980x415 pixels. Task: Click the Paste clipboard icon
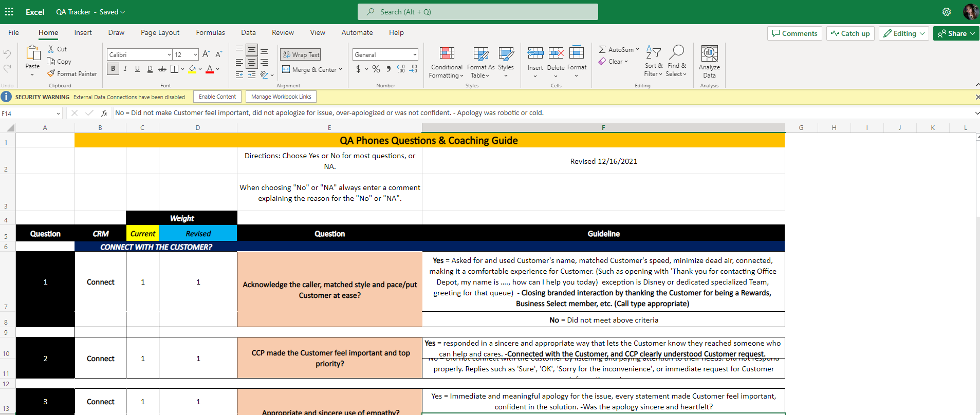[x=33, y=53]
